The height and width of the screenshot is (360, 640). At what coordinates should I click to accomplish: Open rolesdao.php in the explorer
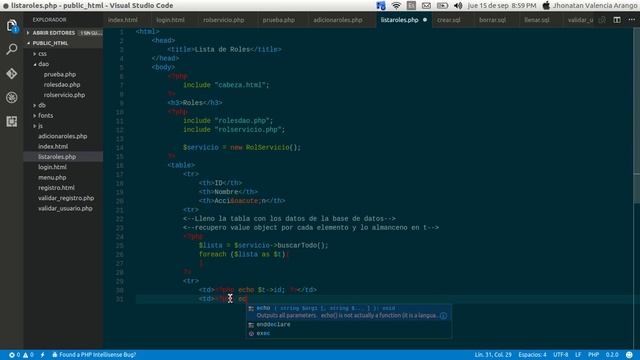coord(62,84)
